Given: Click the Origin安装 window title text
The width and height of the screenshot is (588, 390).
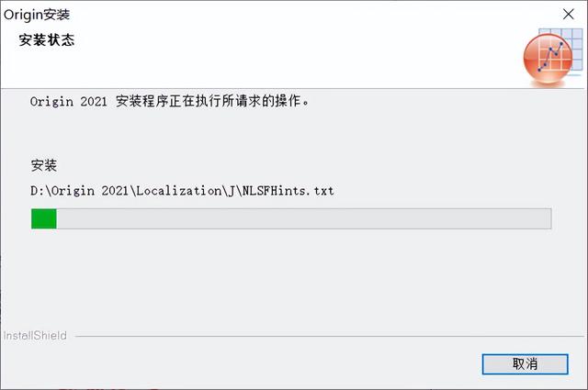Looking at the screenshot, I should (x=37, y=15).
